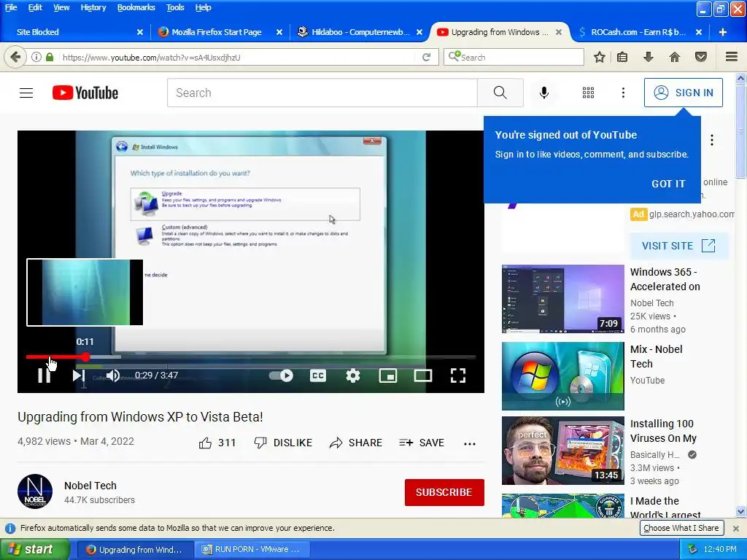
Task: Open Firefox downloads arrow
Action: point(648,57)
